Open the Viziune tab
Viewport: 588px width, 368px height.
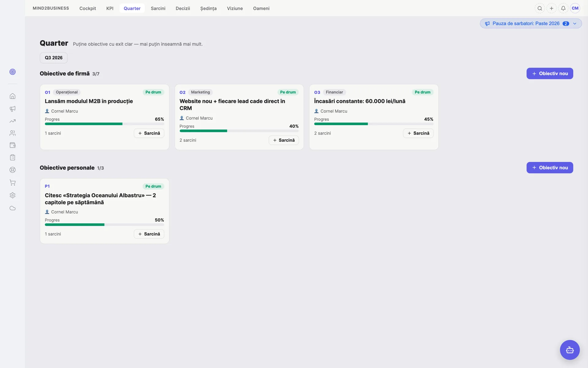point(235,8)
